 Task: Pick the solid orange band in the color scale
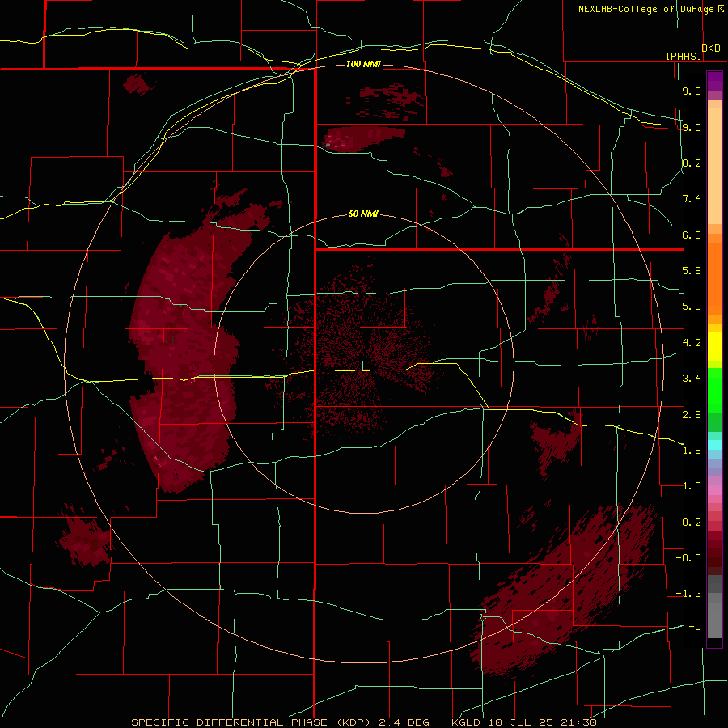(714, 279)
